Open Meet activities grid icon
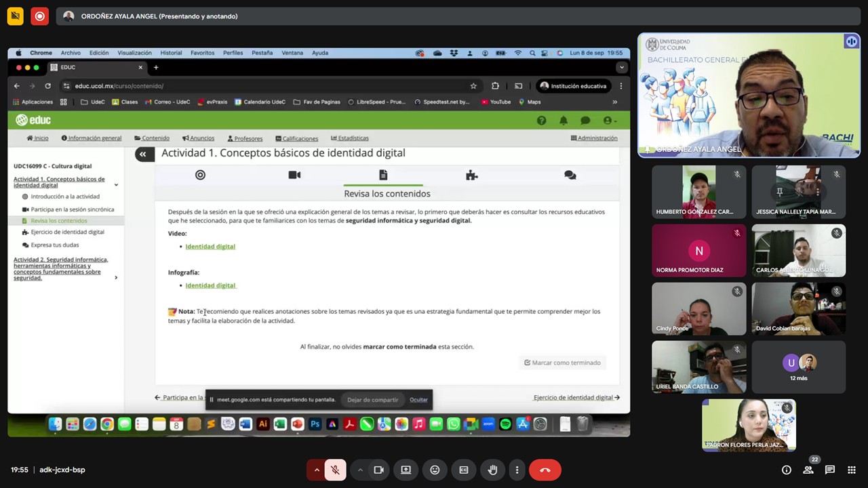Viewport: 868px width, 488px height. click(x=850, y=470)
